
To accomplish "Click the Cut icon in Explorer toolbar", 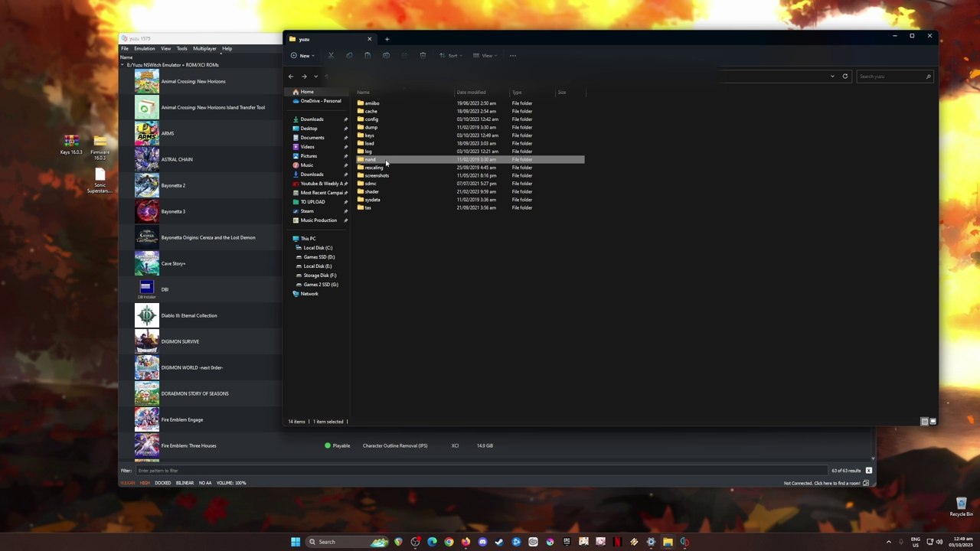I will 331,55.
